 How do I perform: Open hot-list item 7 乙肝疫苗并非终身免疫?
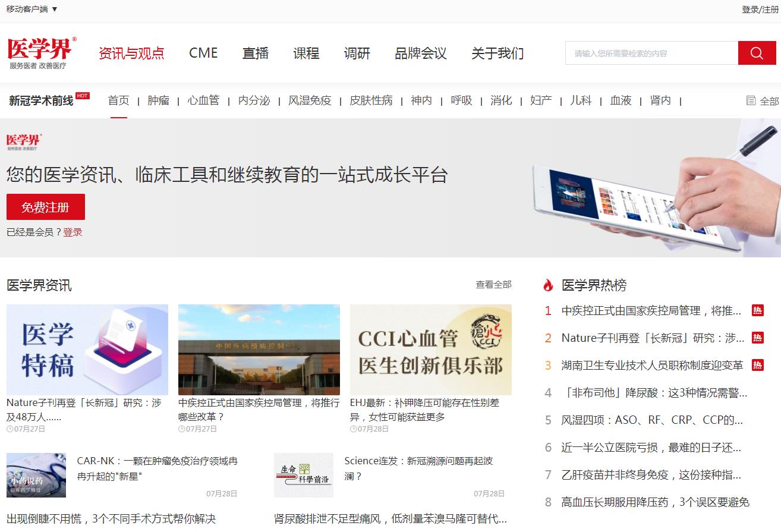pos(651,474)
